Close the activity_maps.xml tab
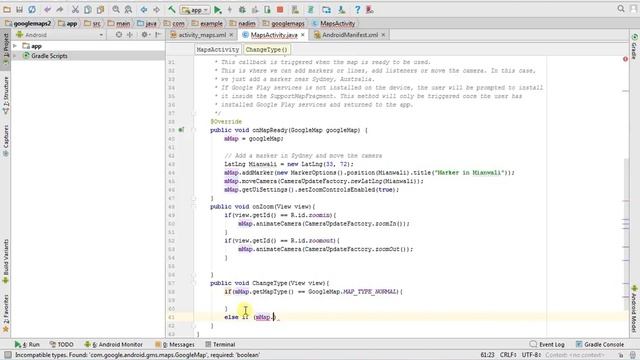The image size is (640, 360). [231, 35]
